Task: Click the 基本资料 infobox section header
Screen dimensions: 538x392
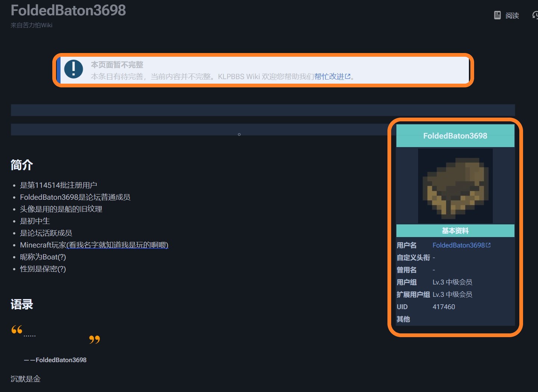Action: tap(455, 231)
